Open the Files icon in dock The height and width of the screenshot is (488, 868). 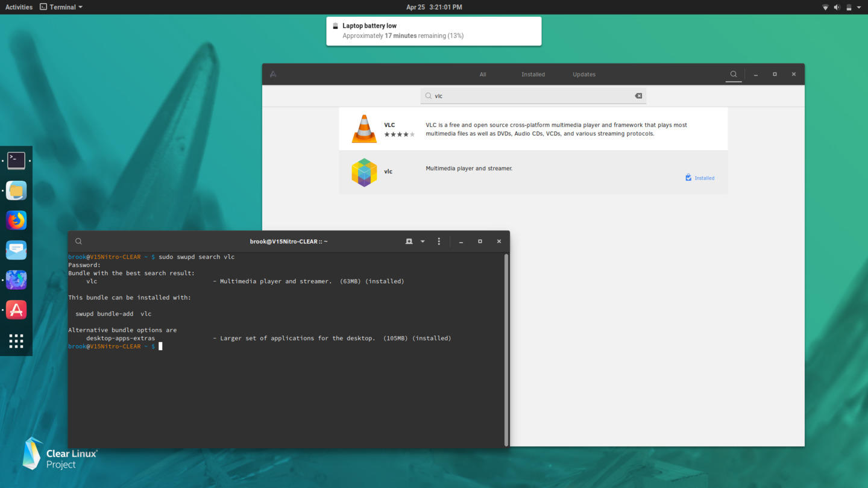16,191
